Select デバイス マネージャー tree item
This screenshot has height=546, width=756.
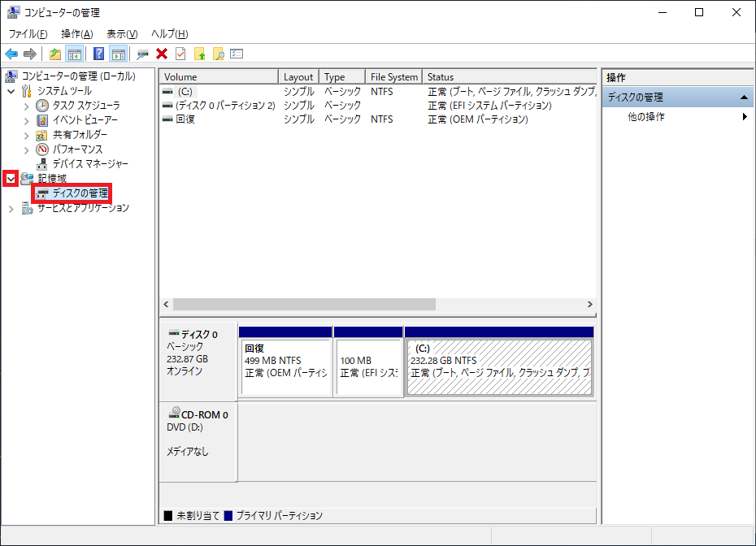pyautogui.click(x=90, y=164)
